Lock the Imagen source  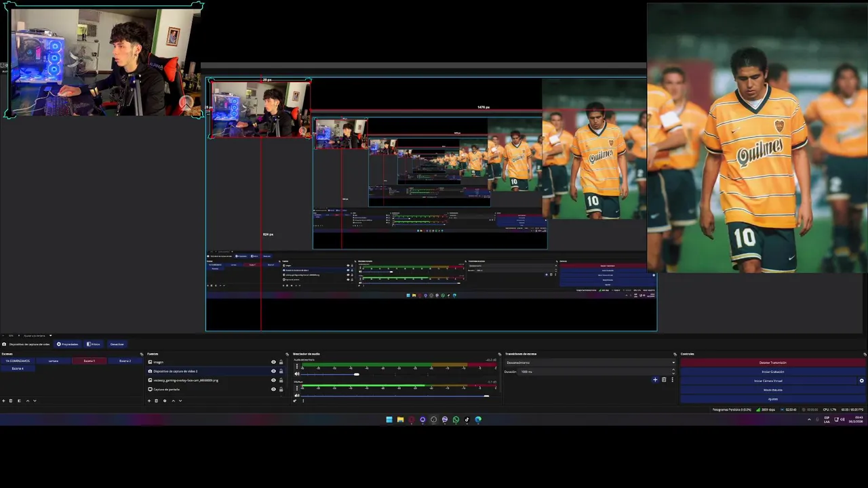(281, 362)
